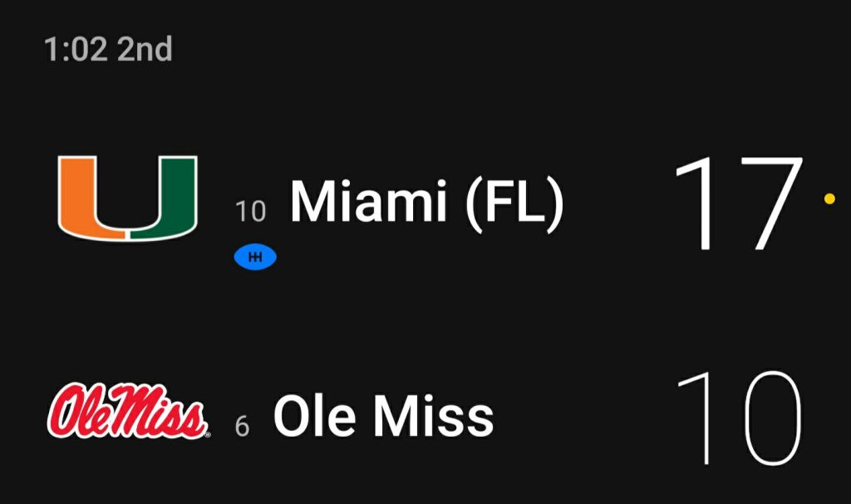This screenshot has height=504, width=851.
Task: Select Ole Miss's ranking number 6
Action: click(x=242, y=427)
